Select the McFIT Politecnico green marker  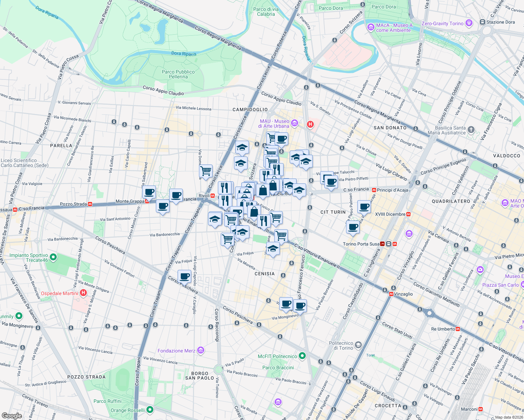point(302,356)
